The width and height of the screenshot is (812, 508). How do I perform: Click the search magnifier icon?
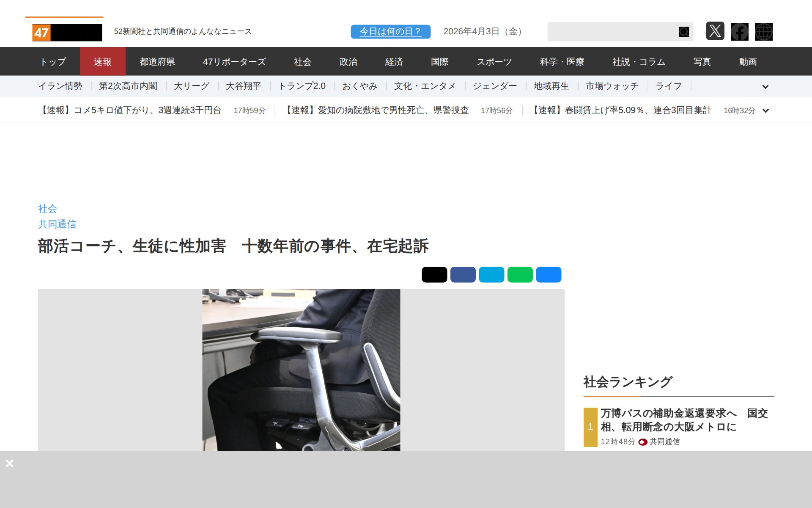tap(683, 32)
